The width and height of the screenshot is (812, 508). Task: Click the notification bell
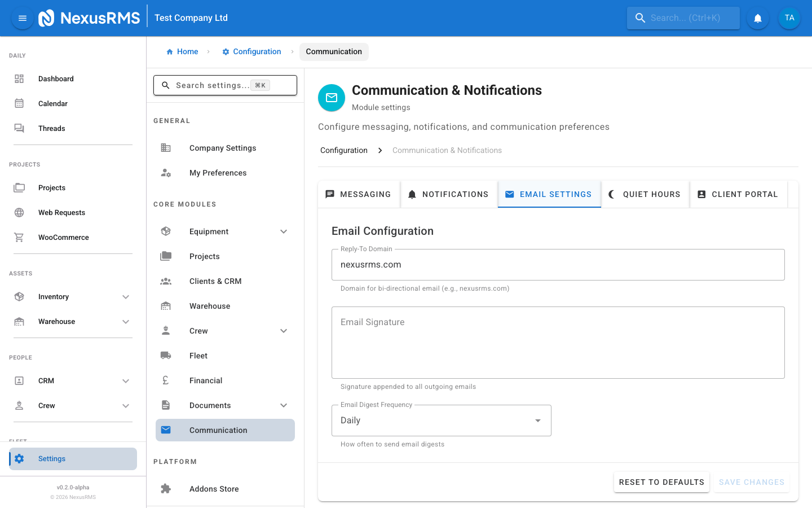757,17
